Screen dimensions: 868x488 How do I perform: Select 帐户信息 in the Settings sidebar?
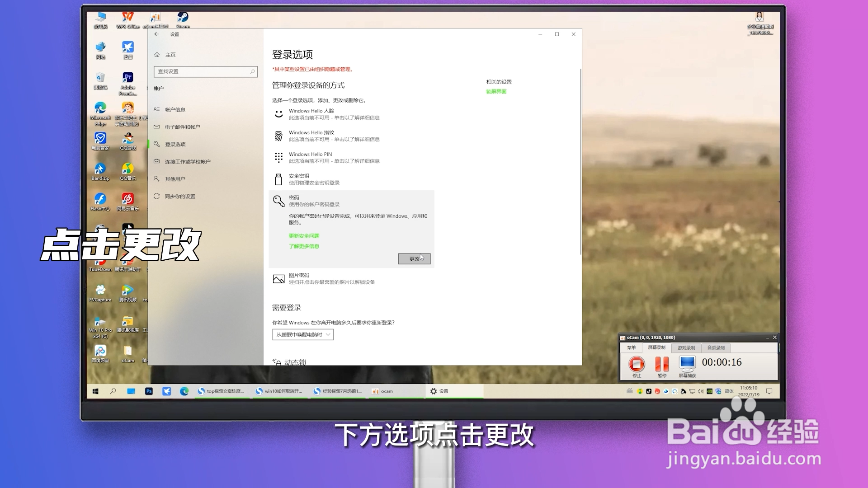tap(174, 109)
